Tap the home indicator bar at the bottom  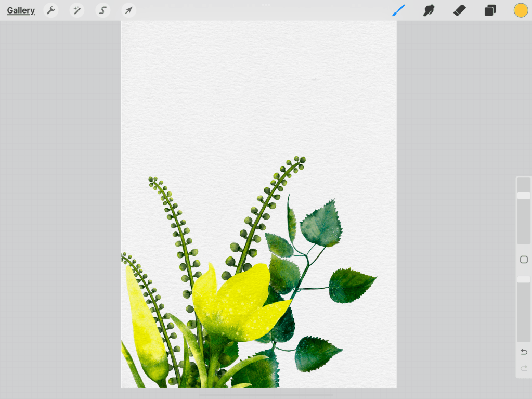pos(266,395)
